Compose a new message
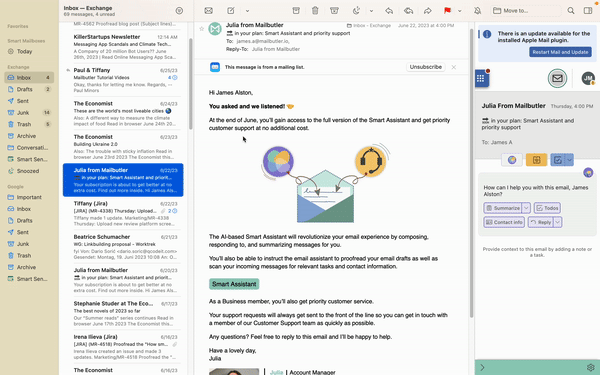 [x=231, y=11]
